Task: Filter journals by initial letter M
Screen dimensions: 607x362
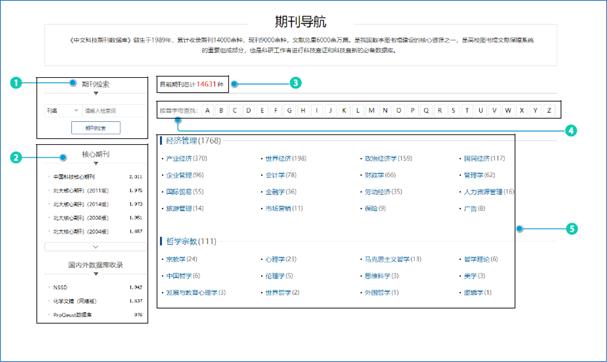Action: (x=371, y=110)
